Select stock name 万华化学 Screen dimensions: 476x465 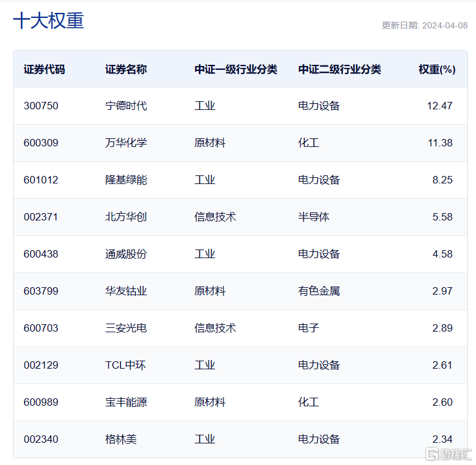click(x=126, y=143)
